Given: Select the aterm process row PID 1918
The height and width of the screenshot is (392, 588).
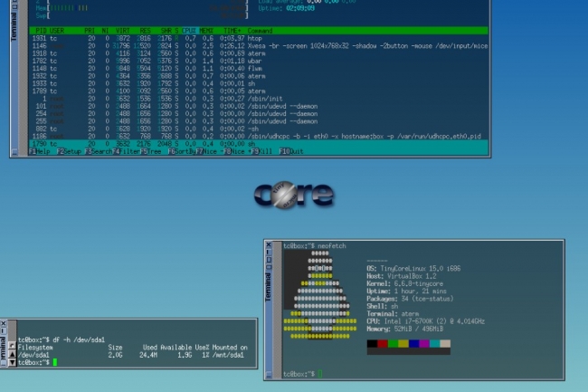Looking at the screenshot, I should pos(259,53).
